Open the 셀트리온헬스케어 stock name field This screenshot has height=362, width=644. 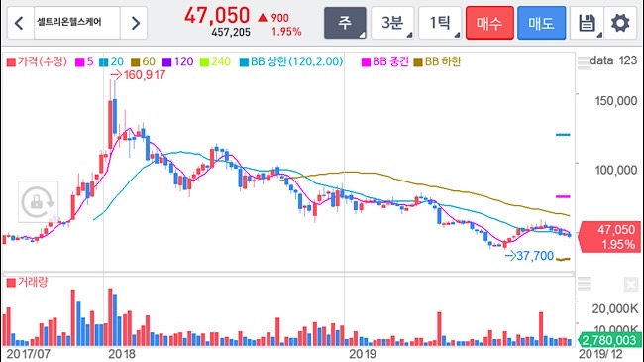[77, 23]
